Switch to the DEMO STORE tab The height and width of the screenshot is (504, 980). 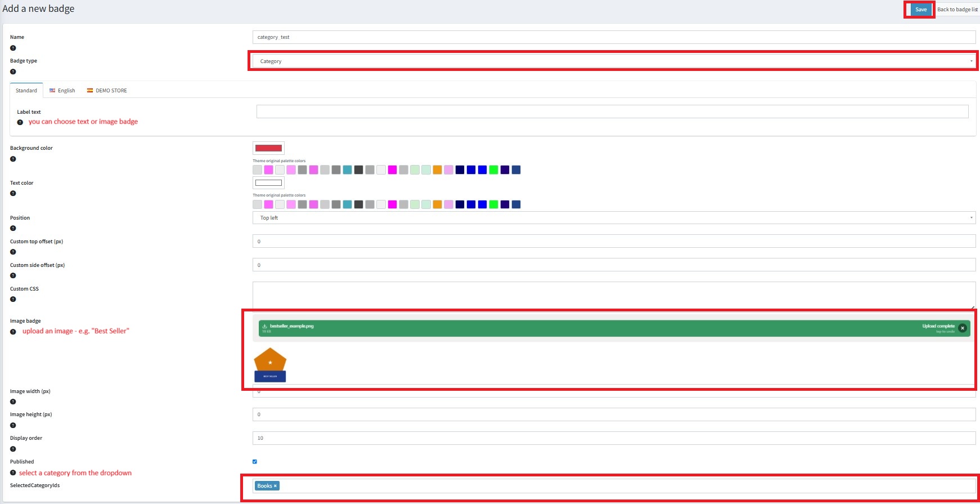107,90
